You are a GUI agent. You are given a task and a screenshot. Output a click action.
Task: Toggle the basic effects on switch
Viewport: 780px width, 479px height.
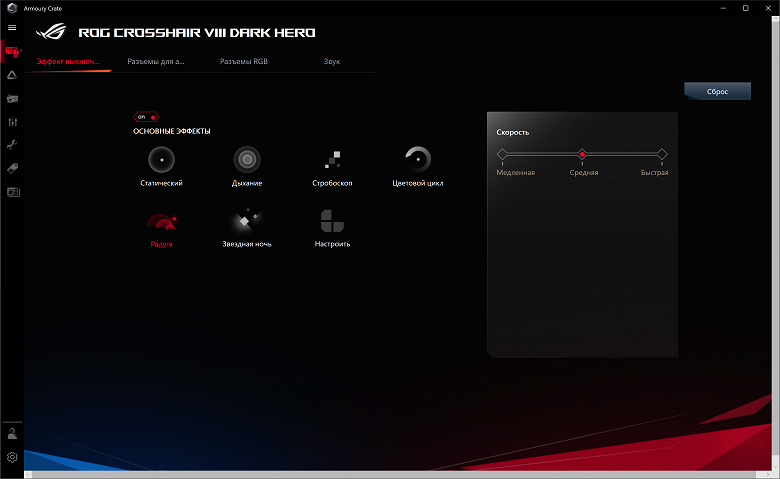point(146,117)
